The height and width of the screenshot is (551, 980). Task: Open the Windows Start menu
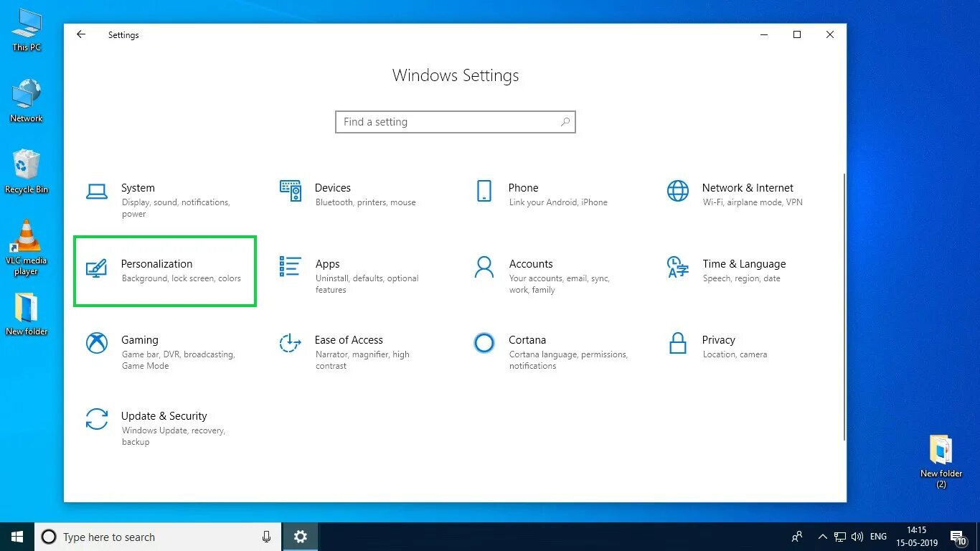(x=17, y=537)
